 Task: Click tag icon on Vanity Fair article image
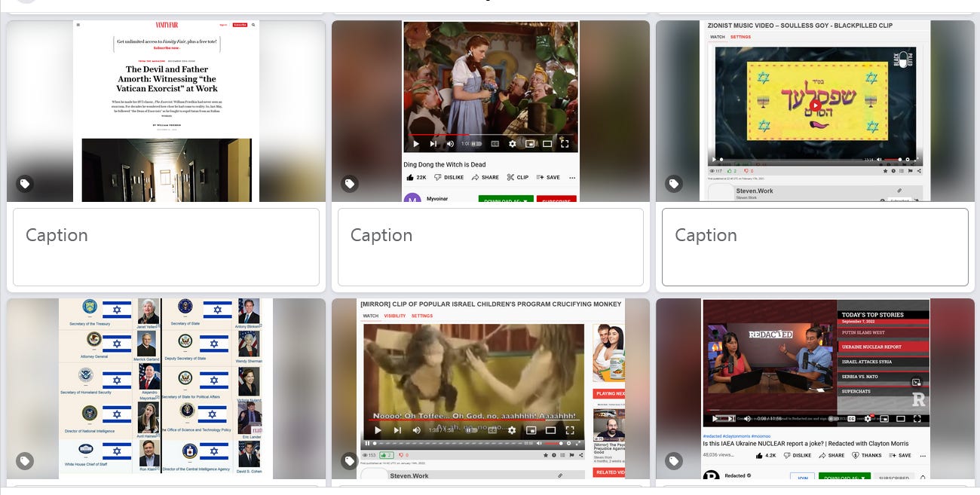tap(25, 184)
